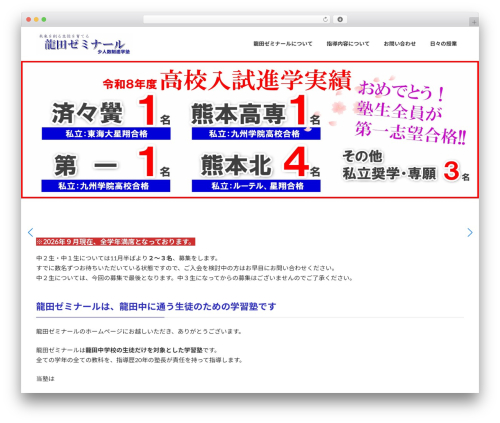Click the red 全学年満席 notice text
This screenshot has height=423, width=500.
point(116,242)
